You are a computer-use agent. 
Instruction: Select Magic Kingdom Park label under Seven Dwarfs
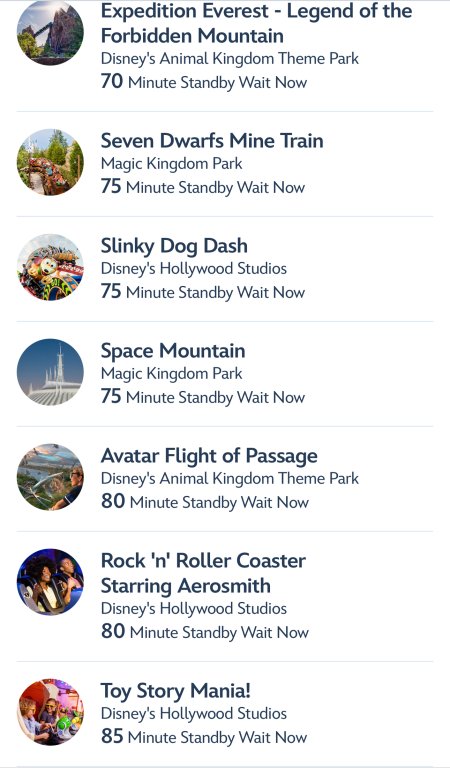click(x=171, y=164)
